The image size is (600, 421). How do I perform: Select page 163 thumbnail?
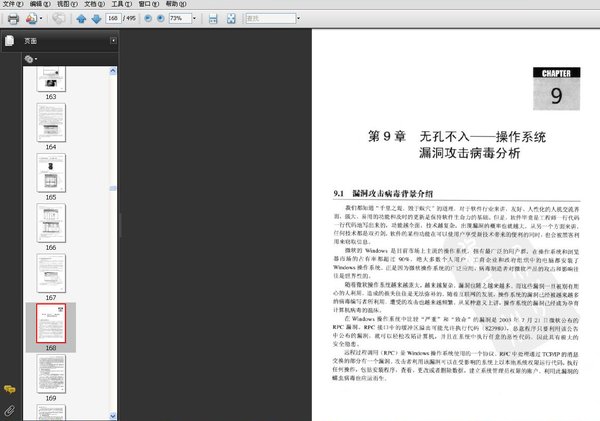click(51, 79)
